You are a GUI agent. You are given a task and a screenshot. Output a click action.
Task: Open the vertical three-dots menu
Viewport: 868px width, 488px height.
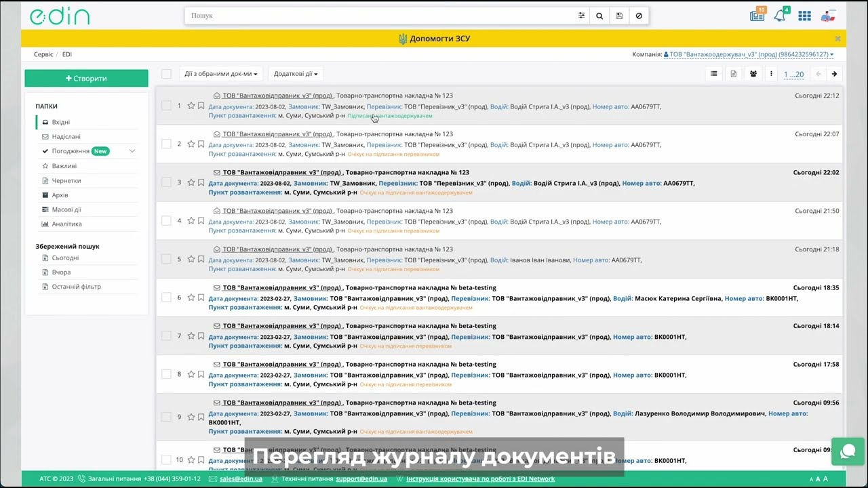pos(771,74)
